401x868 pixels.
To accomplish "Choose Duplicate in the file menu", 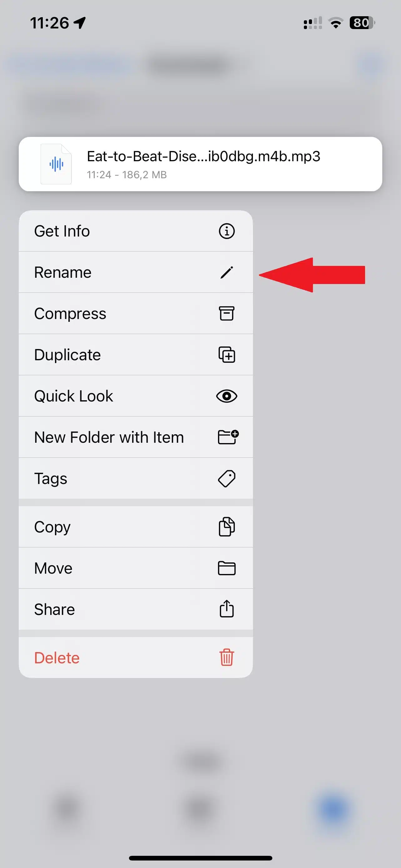I will (x=136, y=354).
